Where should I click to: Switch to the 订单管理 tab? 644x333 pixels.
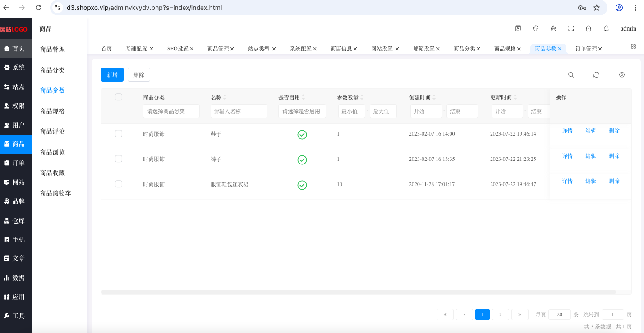(586, 49)
